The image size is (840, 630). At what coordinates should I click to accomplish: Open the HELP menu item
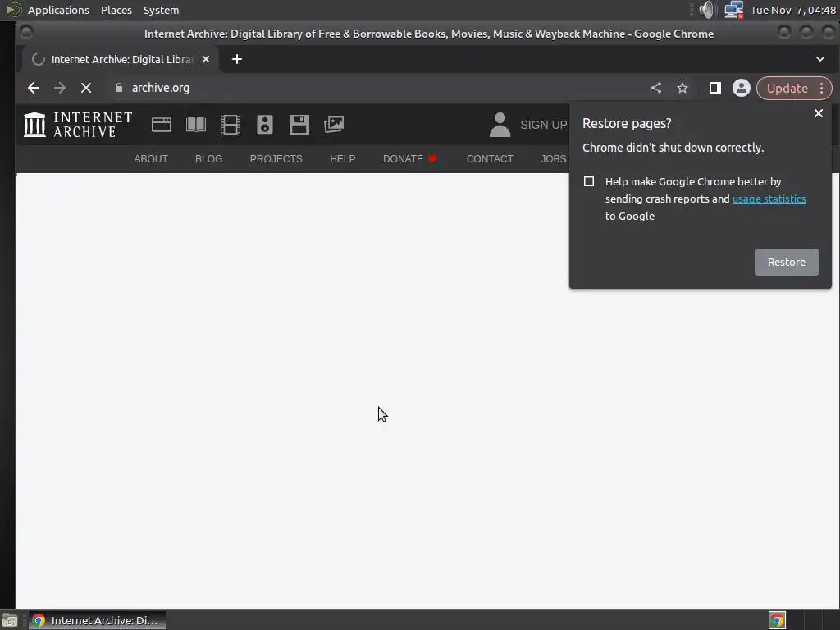click(x=343, y=159)
